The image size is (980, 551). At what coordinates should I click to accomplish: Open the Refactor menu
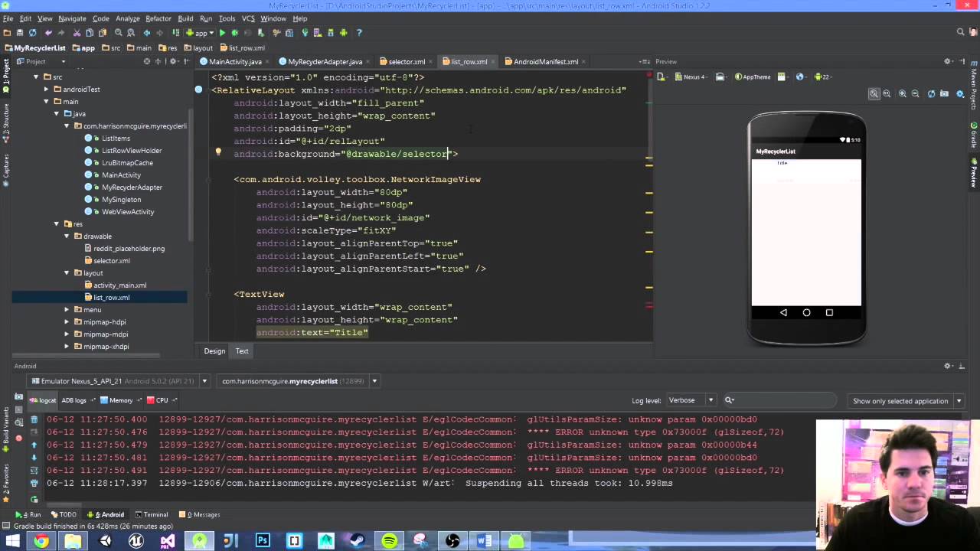[158, 18]
